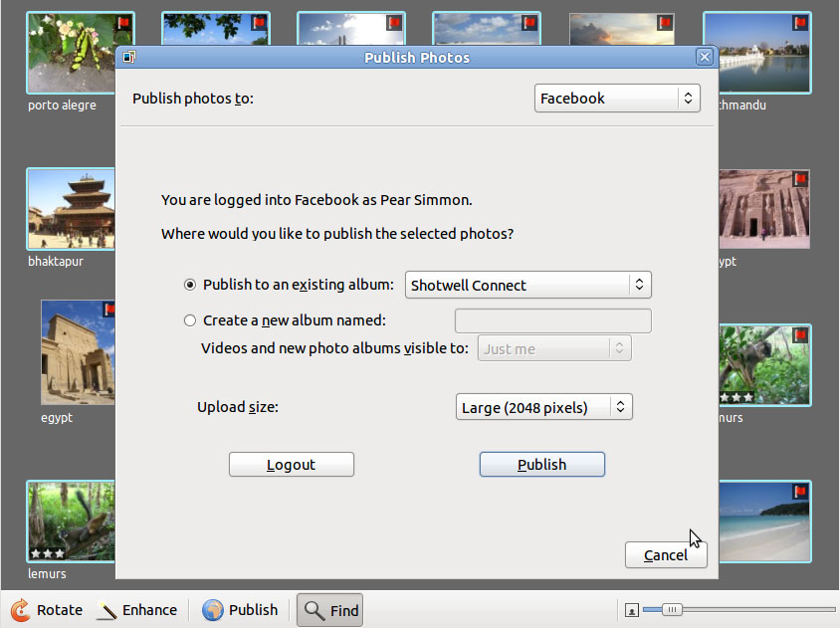This screenshot has height=628, width=840.
Task: Select Publish to an existing album option
Action: pyautogui.click(x=190, y=285)
